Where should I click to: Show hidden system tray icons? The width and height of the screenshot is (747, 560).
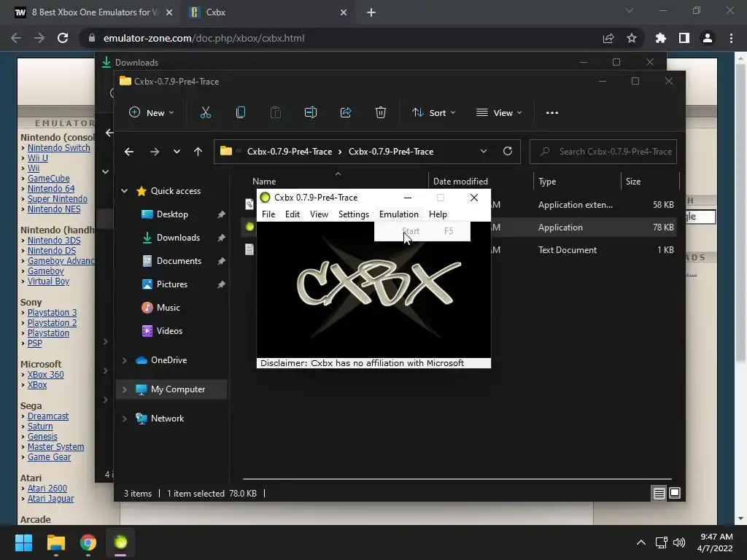[x=641, y=542]
